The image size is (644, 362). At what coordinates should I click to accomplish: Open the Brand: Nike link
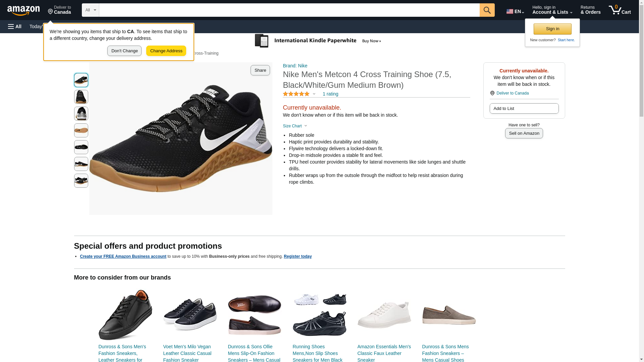(x=295, y=66)
